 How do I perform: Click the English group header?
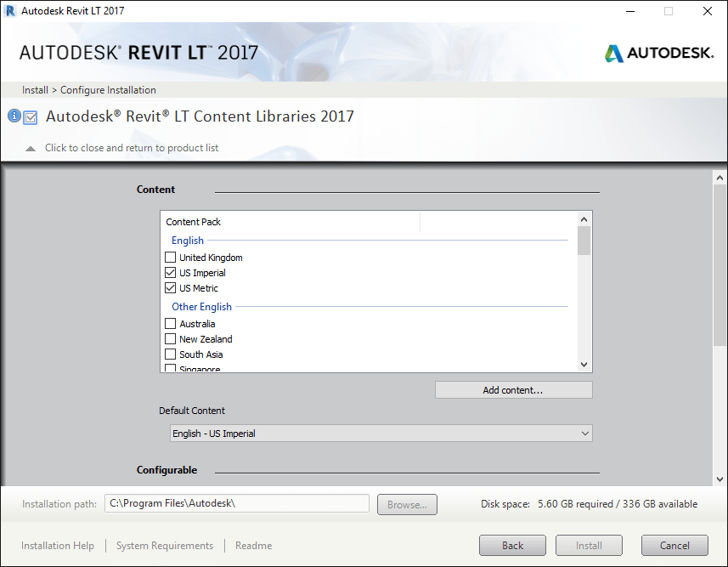pos(188,241)
